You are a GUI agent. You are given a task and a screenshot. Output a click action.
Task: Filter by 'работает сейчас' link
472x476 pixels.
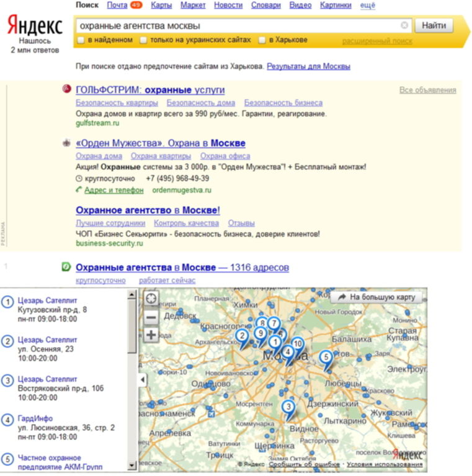[167, 280]
